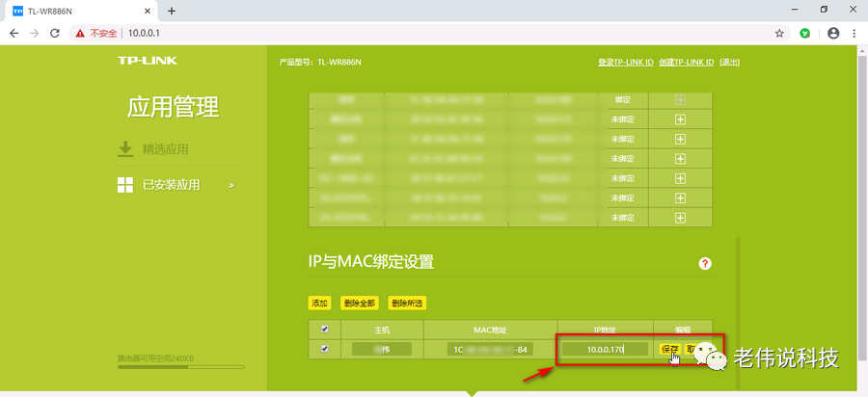The height and width of the screenshot is (397, 868).
Task: Expand the 已安装应用 chevron arrow
Action: (231, 185)
